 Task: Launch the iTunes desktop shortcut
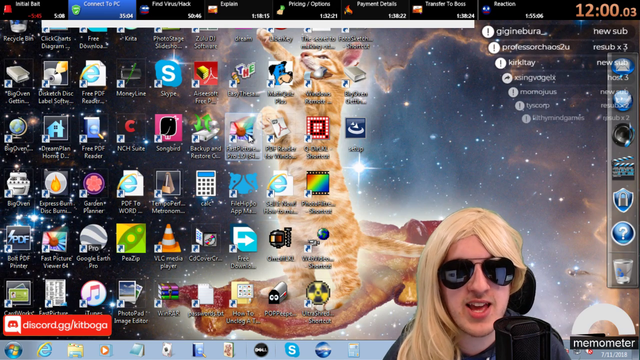point(93,298)
